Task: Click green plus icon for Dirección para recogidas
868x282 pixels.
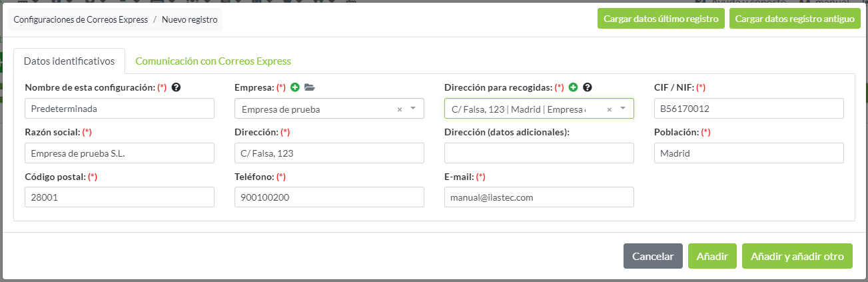Action: tap(573, 87)
